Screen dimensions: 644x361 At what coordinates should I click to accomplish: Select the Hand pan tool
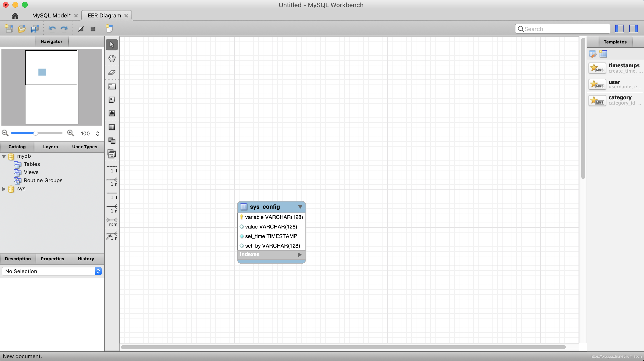[112, 58]
